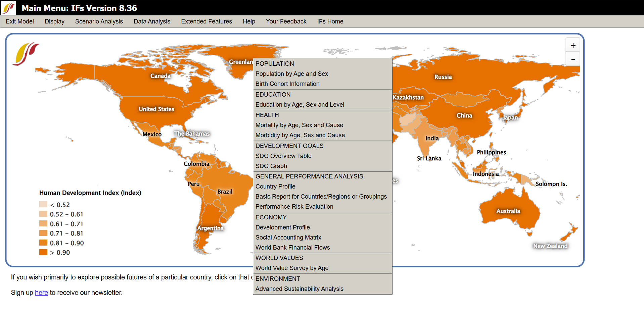644x315 pixels.
Task: Open Advanced Sustainability Analysis
Action: 299,289
